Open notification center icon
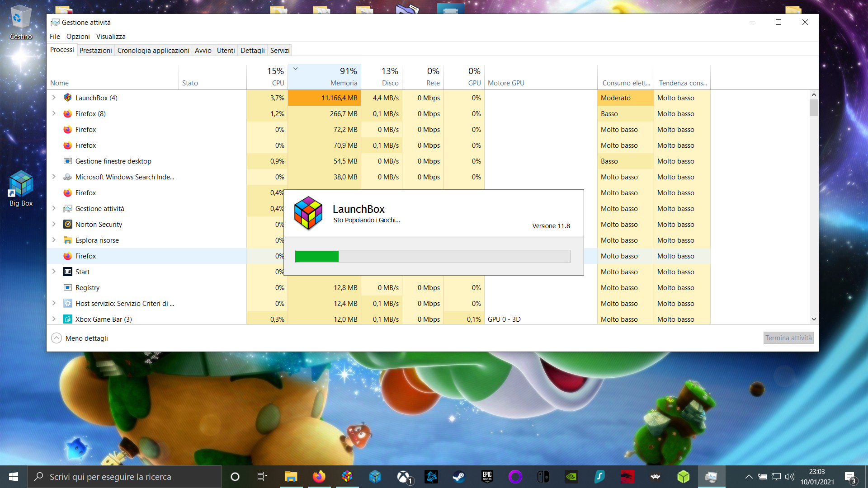Image resolution: width=868 pixels, height=488 pixels. click(x=850, y=477)
